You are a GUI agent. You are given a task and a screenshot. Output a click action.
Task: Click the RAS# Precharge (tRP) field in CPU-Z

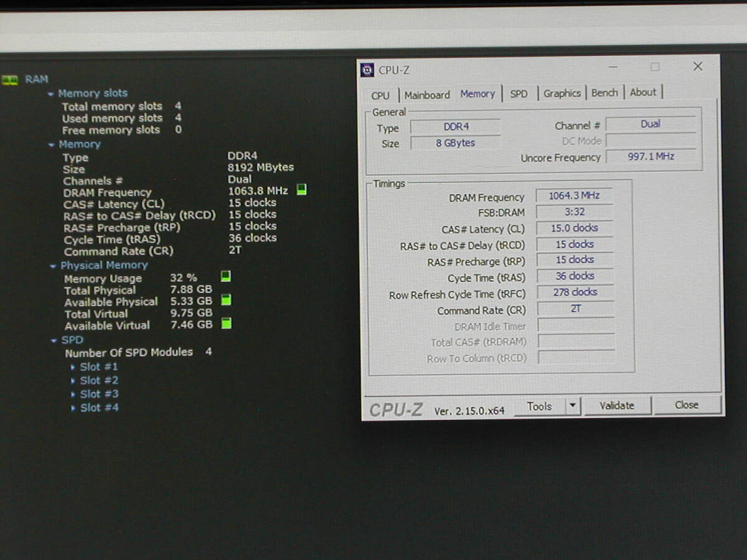coord(575,259)
